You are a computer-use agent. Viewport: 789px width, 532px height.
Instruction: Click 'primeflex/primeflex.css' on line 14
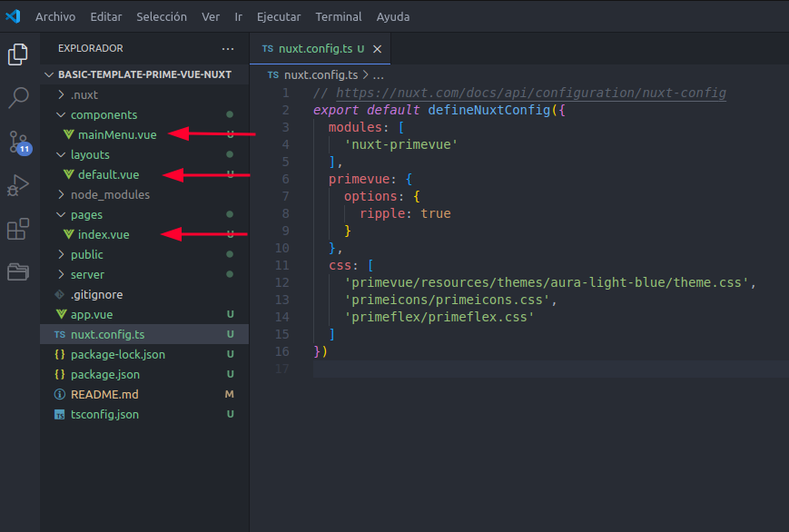coord(439,317)
